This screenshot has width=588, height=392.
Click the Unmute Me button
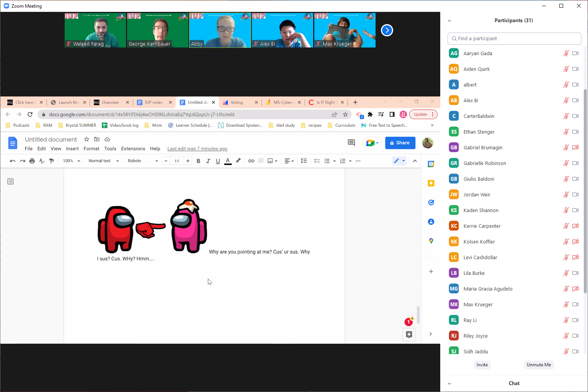pos(539,365)
